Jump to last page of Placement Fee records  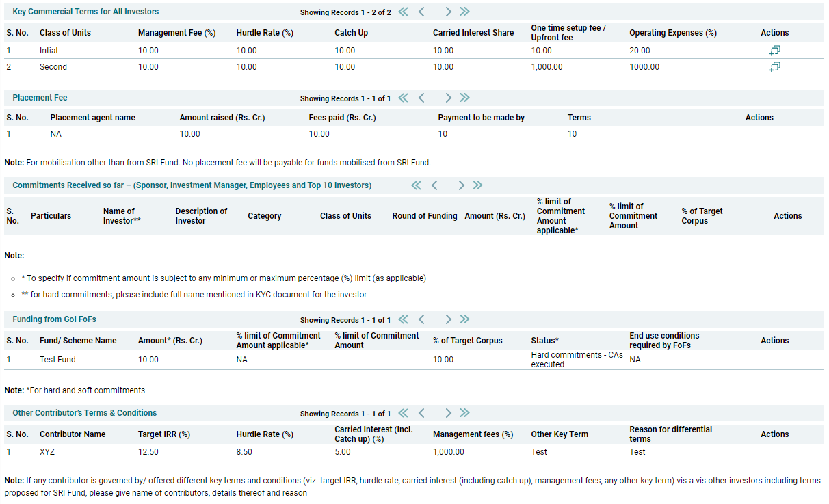click(x=465, y=98)
